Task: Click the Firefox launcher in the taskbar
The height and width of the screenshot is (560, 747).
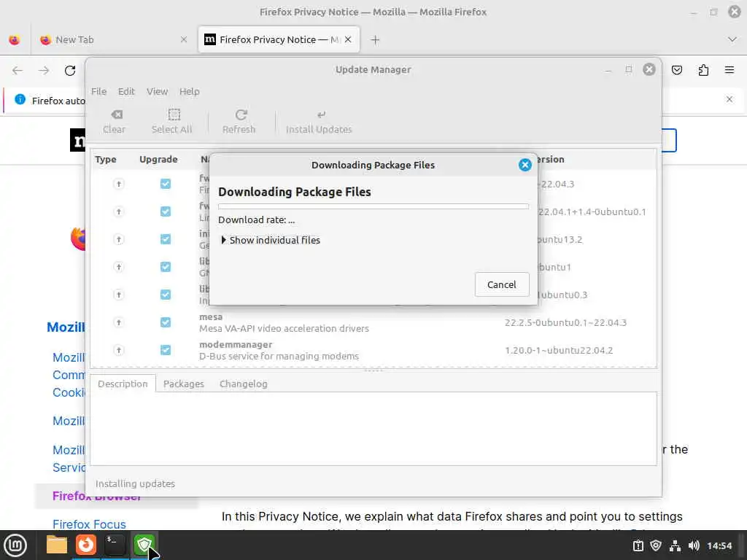Action: 86,545
